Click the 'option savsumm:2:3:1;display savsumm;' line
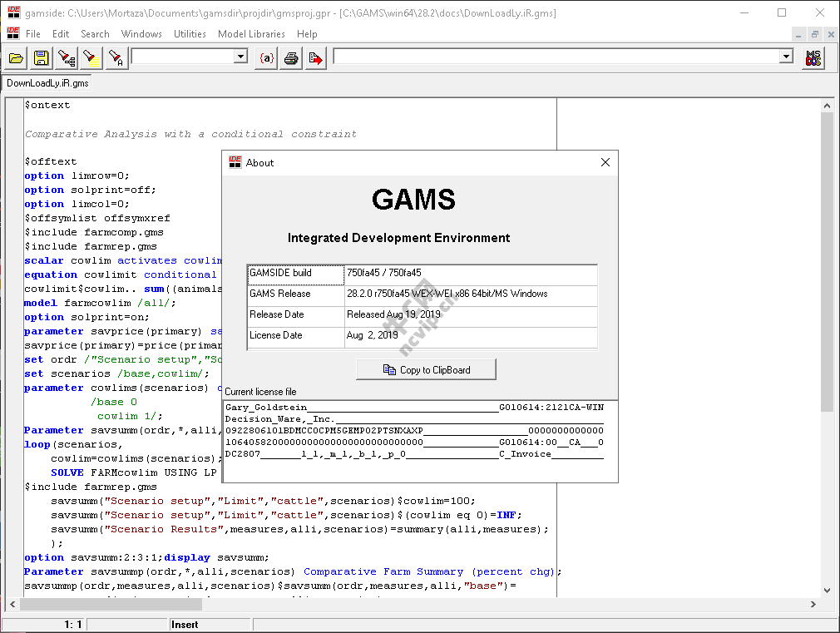The image size is (840, 633). point(146,557)
